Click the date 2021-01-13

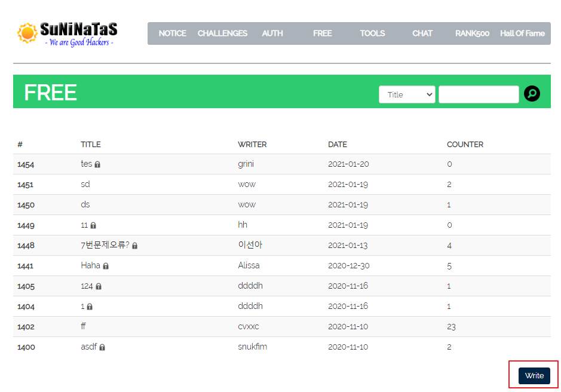[348, 246]
